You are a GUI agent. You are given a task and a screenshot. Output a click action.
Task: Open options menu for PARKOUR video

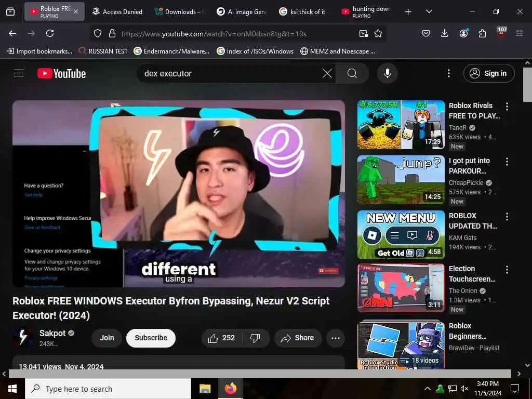pyautogui.click(x=507, y=162)
